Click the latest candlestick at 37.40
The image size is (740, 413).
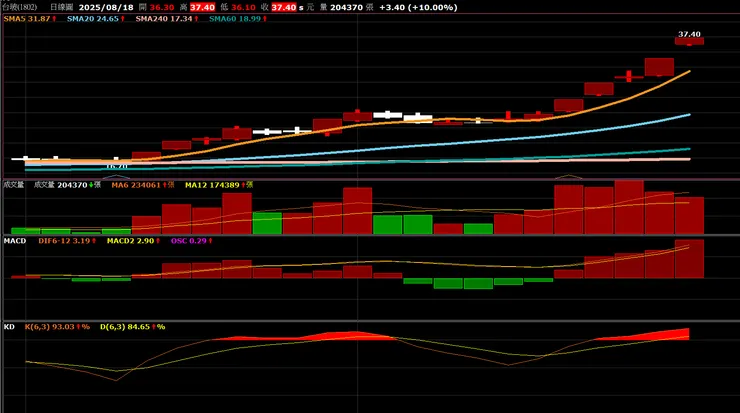pos(689,42)
